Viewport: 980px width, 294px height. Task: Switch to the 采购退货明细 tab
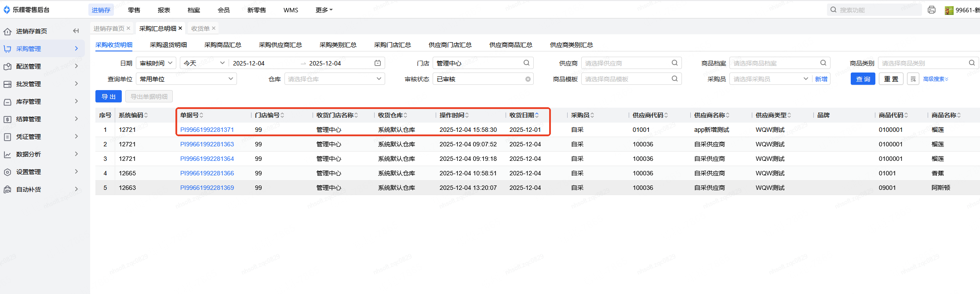(168, 45)
